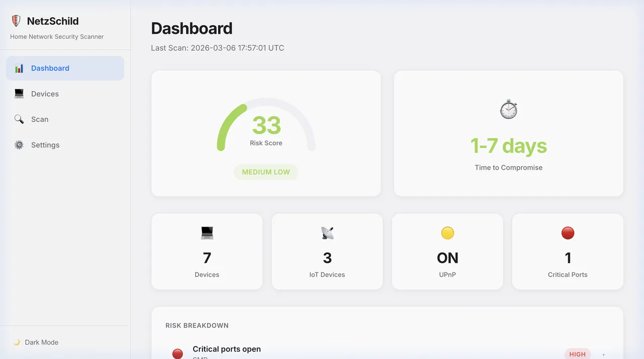Click the RISK BREAKDOWN heading
This screenshot has height=359, width=644.
point(197,326)
